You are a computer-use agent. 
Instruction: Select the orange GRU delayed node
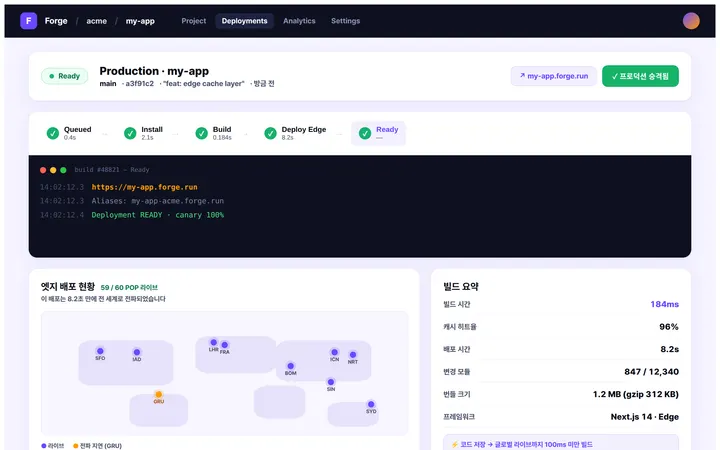[158, 394]
